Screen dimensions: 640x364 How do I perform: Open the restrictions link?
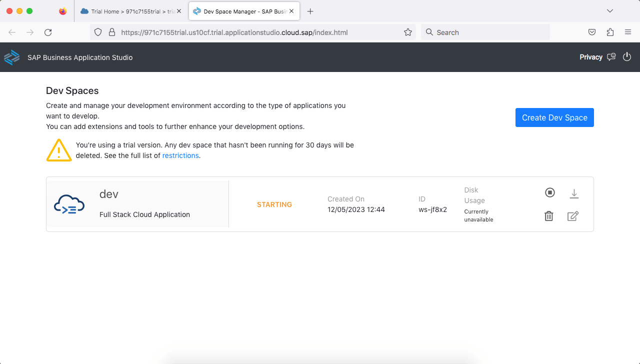tap(180, 155)
